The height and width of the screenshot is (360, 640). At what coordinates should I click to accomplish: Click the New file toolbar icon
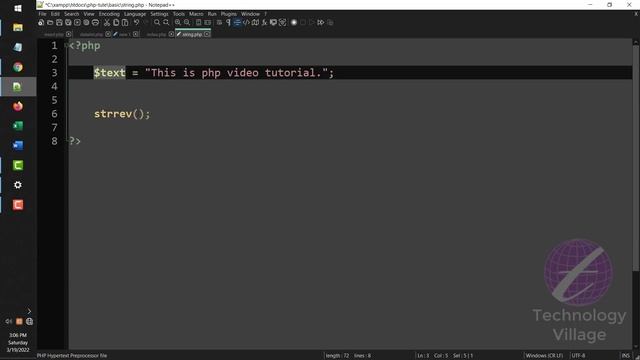41,22
